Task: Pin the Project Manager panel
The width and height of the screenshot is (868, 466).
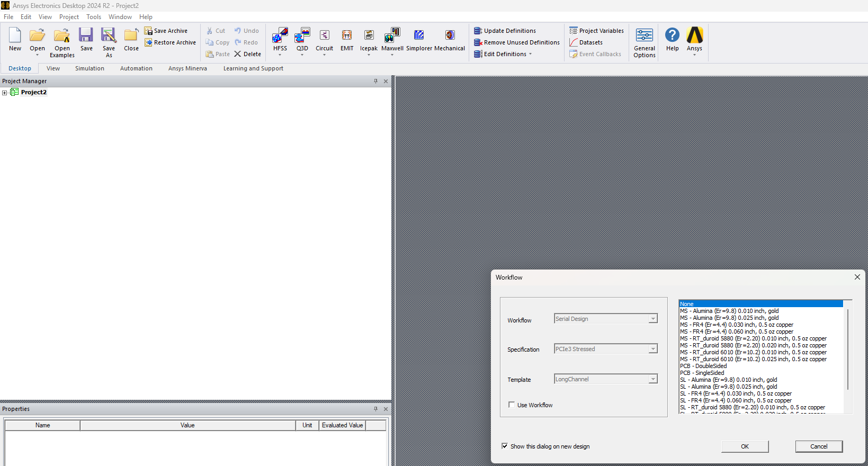Action: point(375,81)
